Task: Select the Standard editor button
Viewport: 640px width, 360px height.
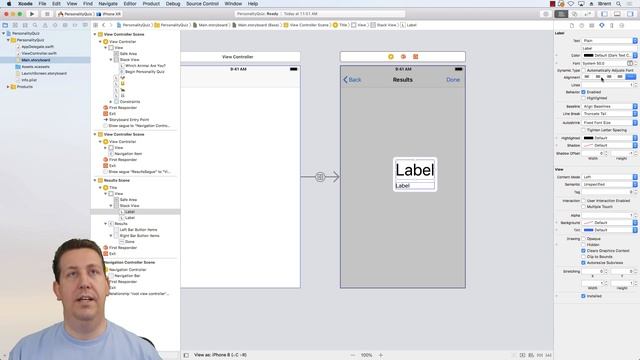Action: click(x=561, y=14)
